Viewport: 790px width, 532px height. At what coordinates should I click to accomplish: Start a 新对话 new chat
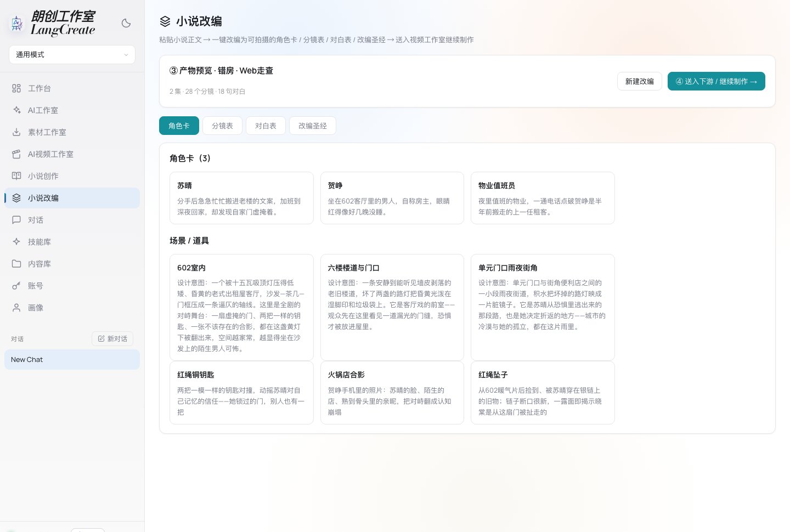(112, 339)
